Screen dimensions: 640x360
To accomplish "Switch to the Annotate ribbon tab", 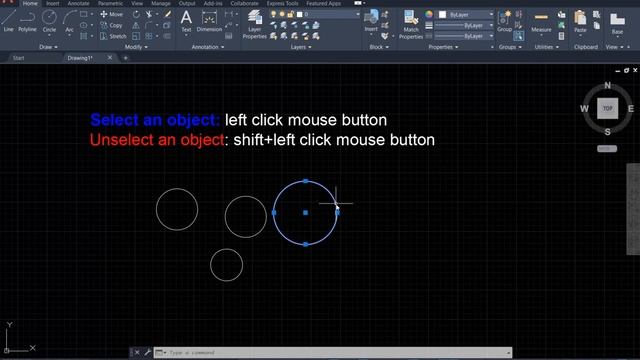I will 78,3.
